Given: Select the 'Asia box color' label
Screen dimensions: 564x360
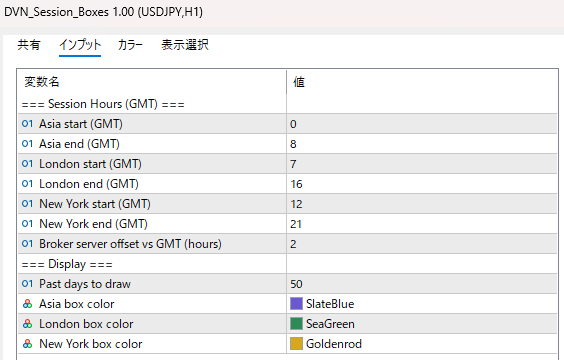Looking at the screenshot, I should (77, 304).
